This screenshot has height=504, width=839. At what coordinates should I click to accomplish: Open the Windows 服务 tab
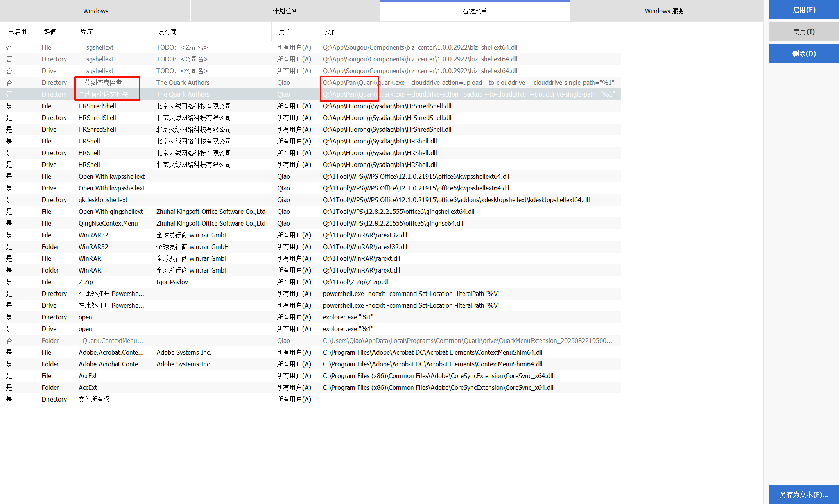[x=664, y=11]
